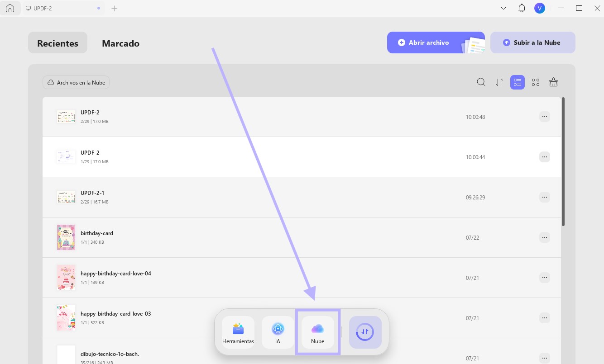Open more options for birthday-card
This screenshot has height=364, width=604.
click(545, 237)
